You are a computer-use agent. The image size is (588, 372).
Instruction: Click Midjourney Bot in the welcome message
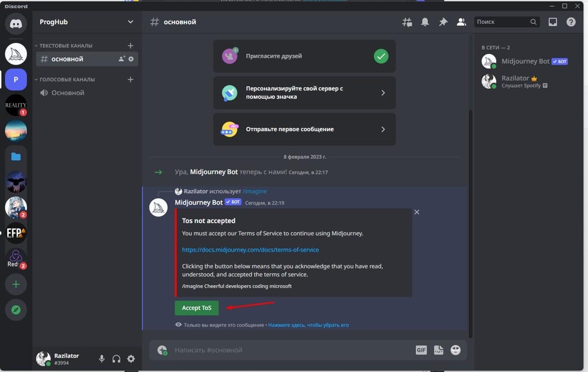(x=214, y=172)
